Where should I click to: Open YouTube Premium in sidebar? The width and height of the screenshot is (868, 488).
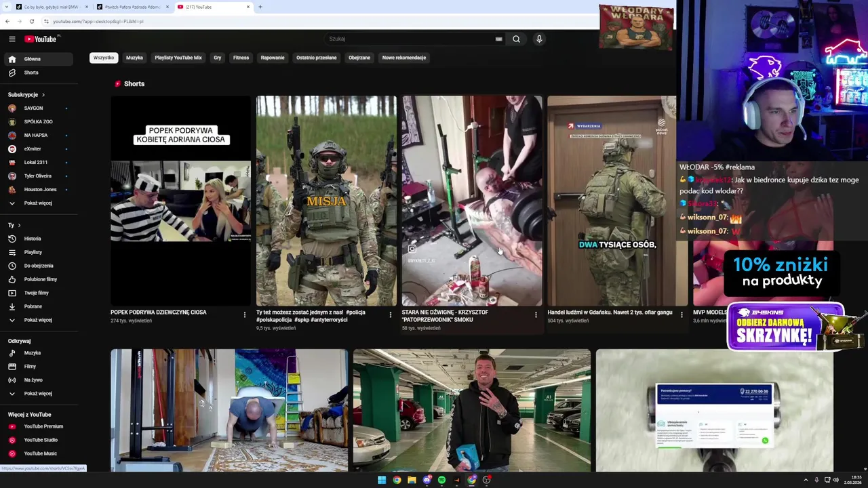click(x=37, y=426)
